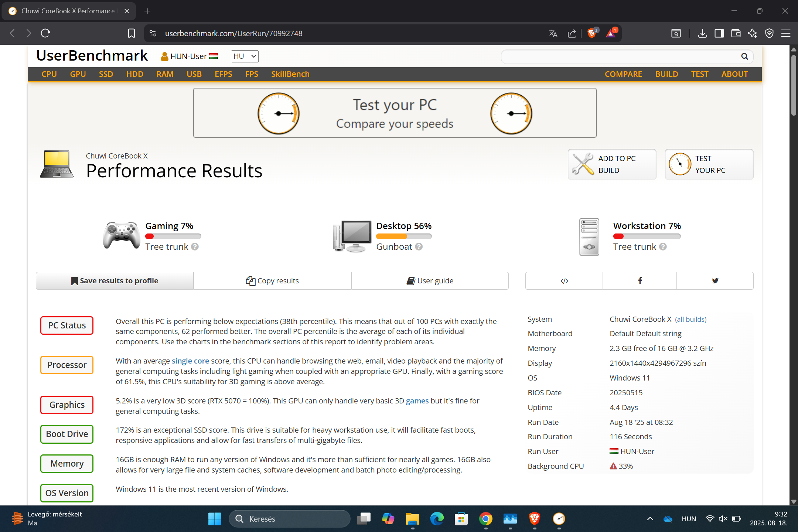Image resolution: width=798 pixels, height=532 pixels.
Task: Click the browser back arrow
Action: point(13,33)
